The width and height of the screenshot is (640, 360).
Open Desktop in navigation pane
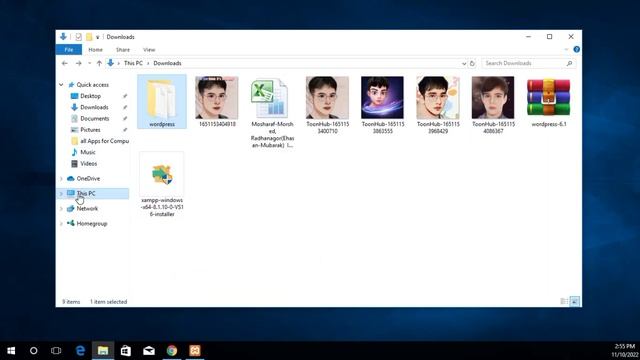[x=91, y=96]
